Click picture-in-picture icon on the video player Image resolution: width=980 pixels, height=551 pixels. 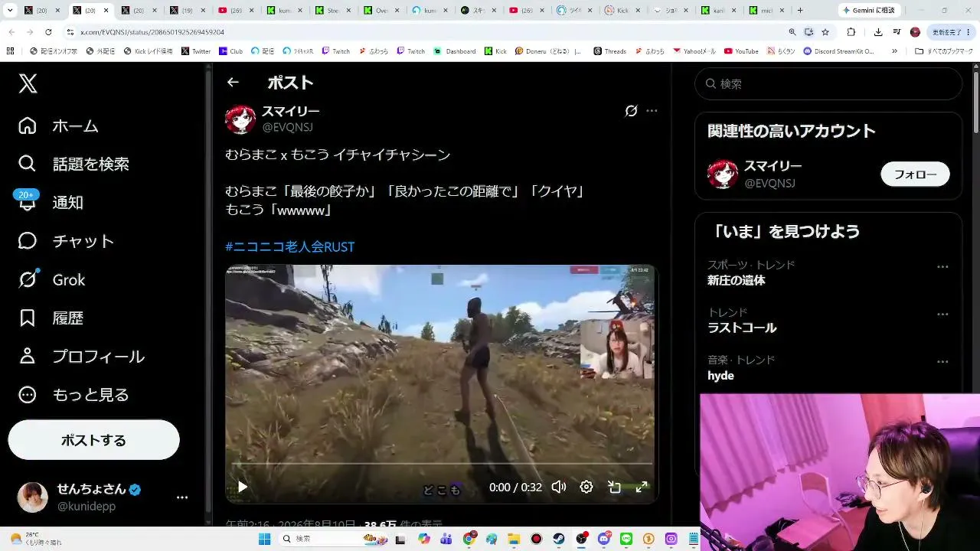click(614, 487)
